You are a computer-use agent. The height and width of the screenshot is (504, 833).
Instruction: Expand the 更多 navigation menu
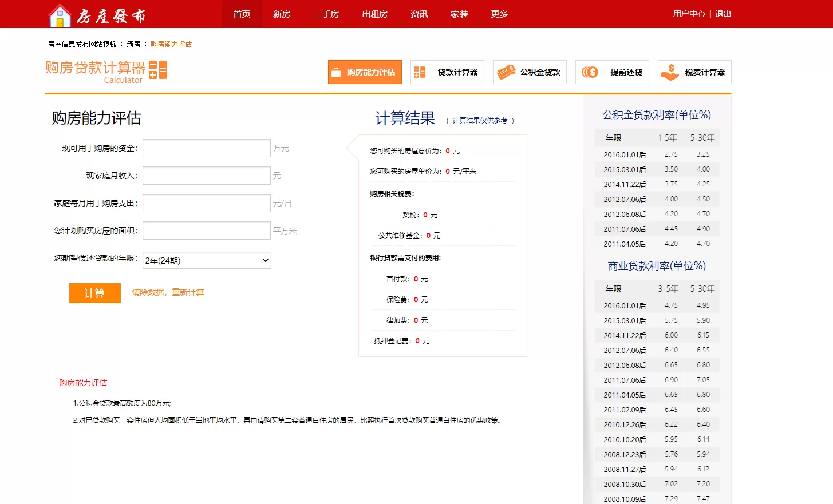click(x=499, y=14)
